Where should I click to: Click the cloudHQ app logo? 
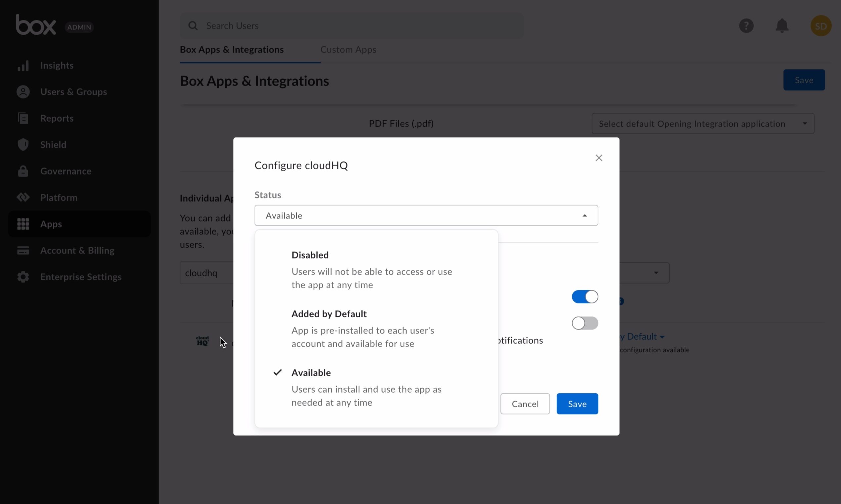coord(202,341)
